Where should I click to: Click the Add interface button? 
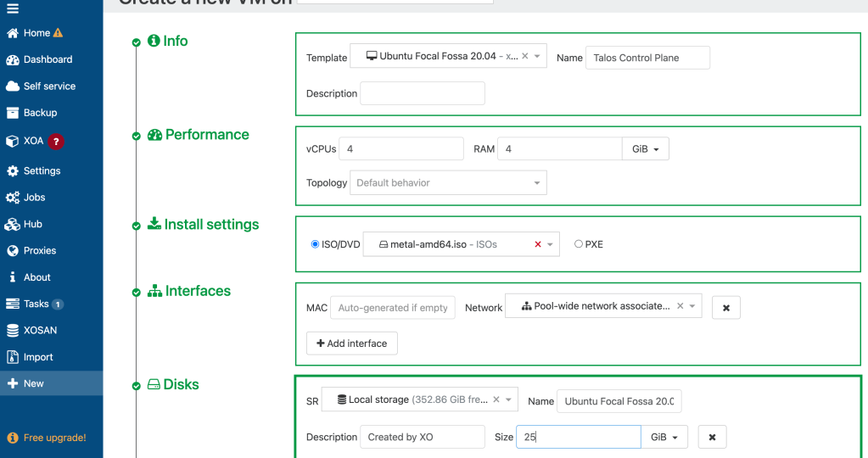pyautogui.click(x=351, y=343)
